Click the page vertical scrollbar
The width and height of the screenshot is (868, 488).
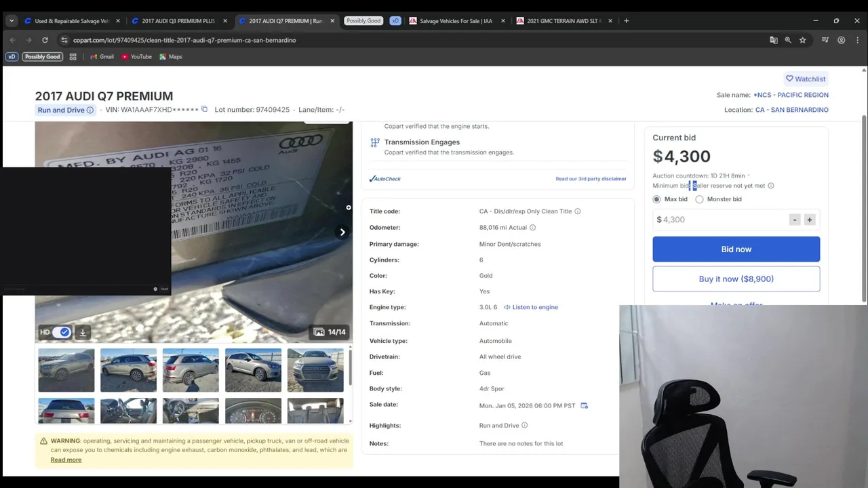[x=864, y=210]
